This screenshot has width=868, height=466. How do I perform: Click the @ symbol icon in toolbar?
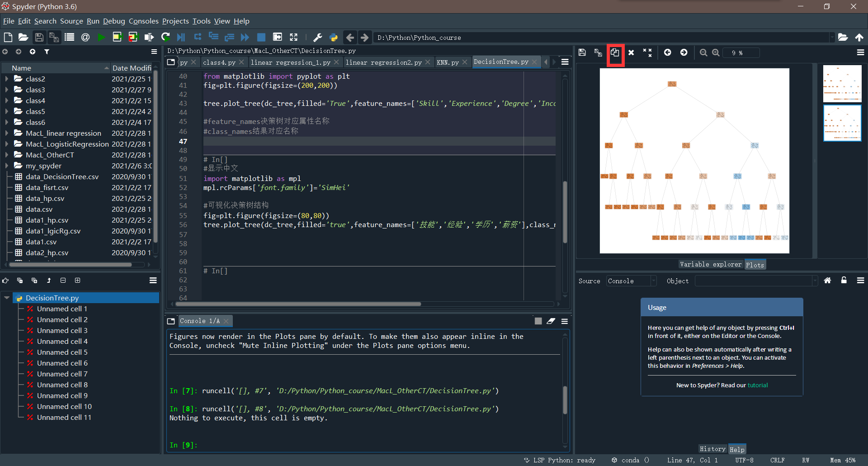[85, 37]
